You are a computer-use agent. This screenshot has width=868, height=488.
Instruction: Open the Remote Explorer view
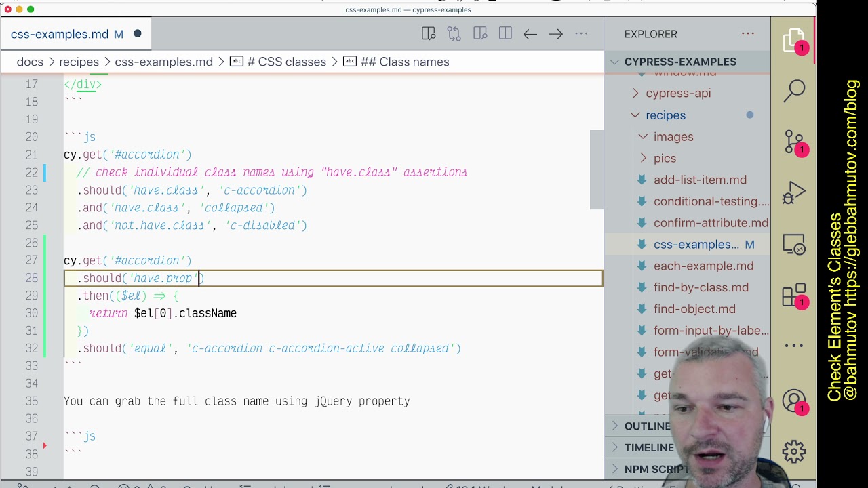794,244
